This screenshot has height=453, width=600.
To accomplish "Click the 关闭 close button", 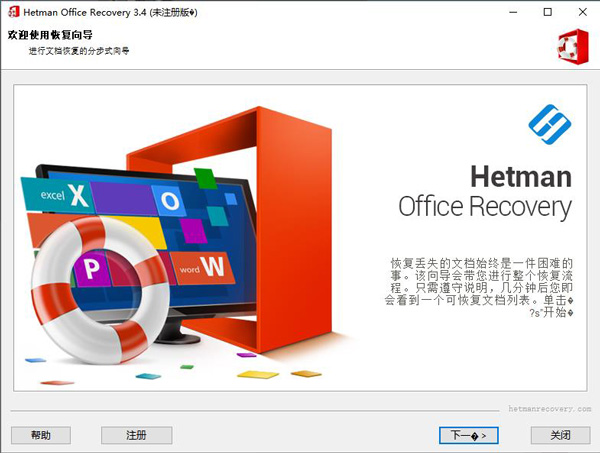I will pyautogui.click(x=560, y=435).
